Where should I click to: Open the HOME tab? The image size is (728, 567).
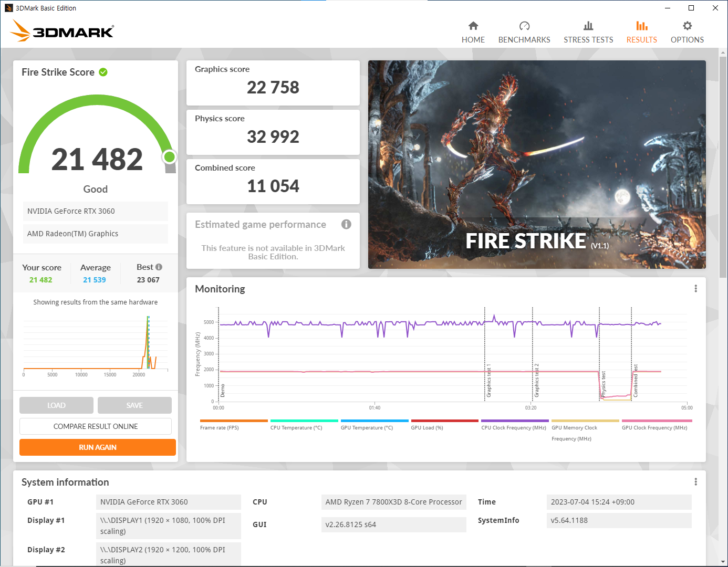(473, 33)
